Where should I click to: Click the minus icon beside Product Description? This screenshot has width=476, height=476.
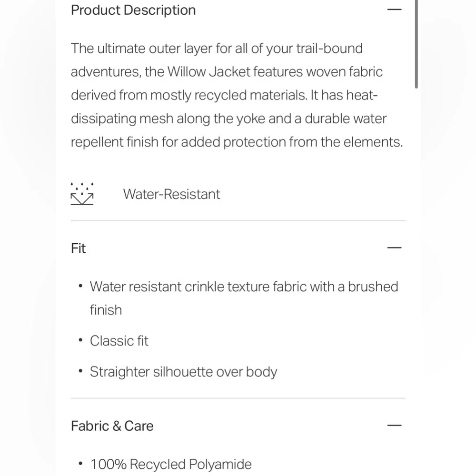(x=394, y=10)
